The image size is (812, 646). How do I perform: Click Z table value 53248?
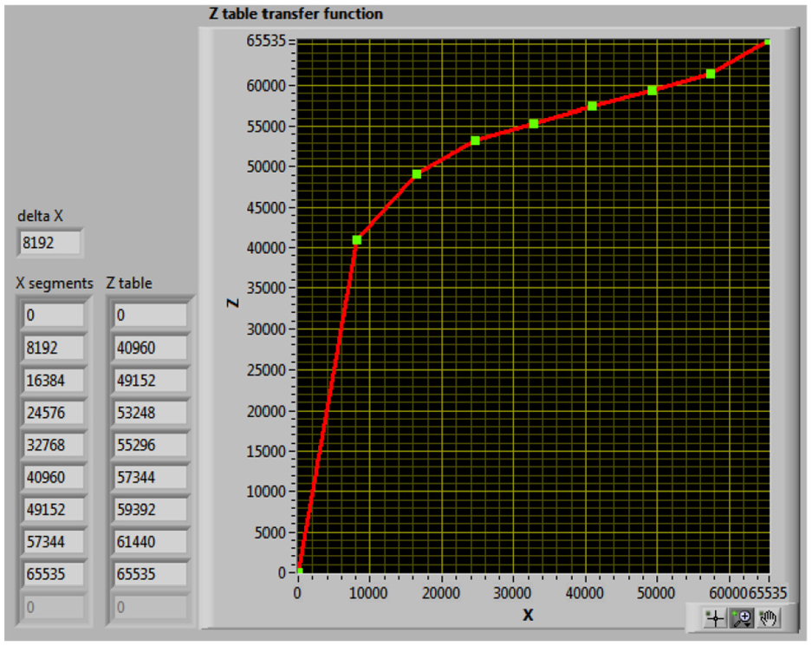pos(150,413)
